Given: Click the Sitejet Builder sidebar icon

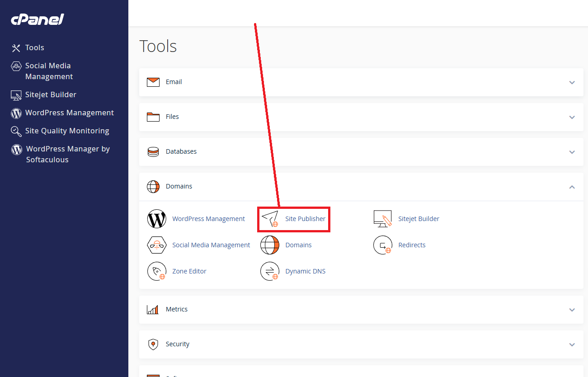Looking at the screenshot, I should (x=16, y=95).
